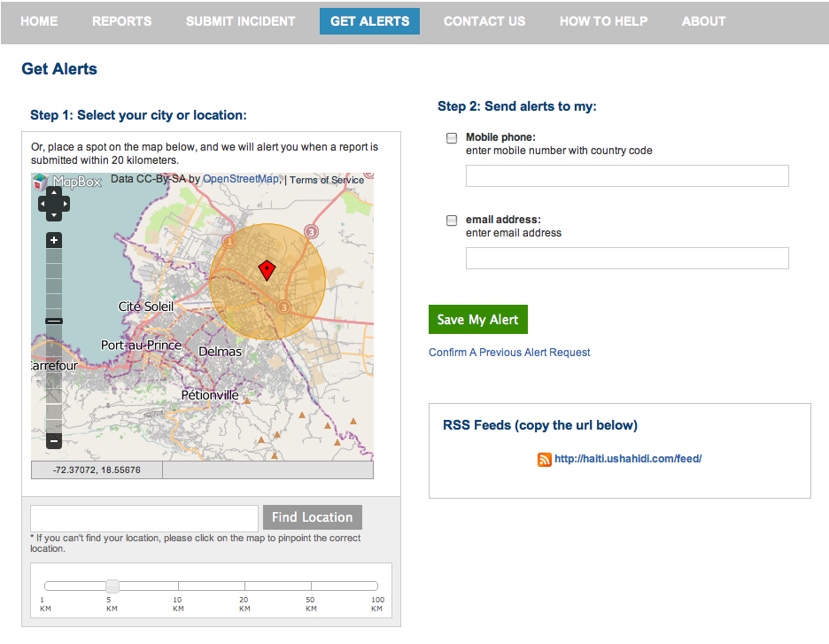Pan the map up with arrow control
The width and height of the screenshot is (829, 644).
coord(53,194)
